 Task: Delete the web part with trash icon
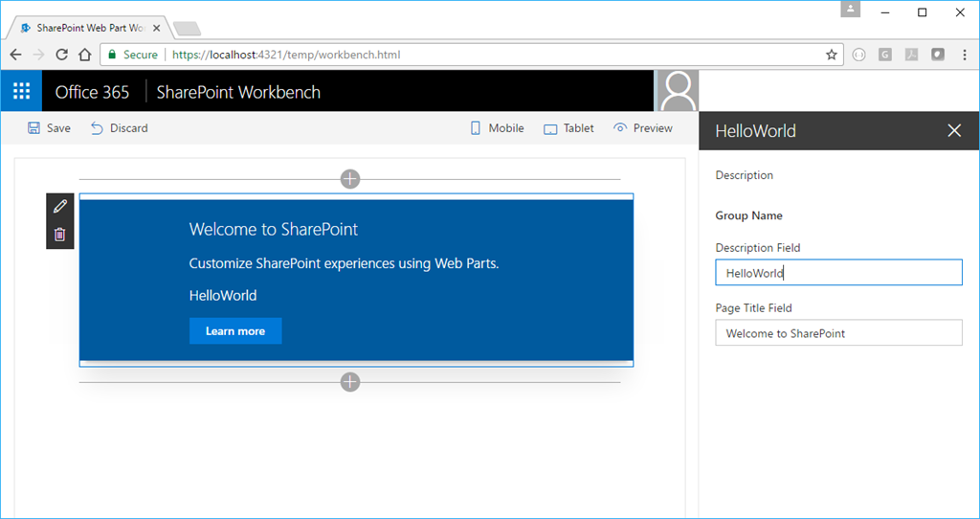60,235
